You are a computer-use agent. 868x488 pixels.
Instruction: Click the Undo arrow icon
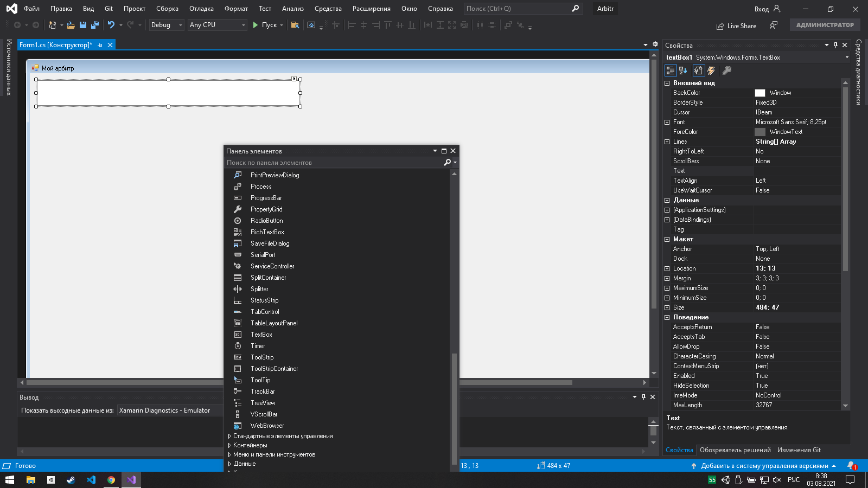[111, 25]
